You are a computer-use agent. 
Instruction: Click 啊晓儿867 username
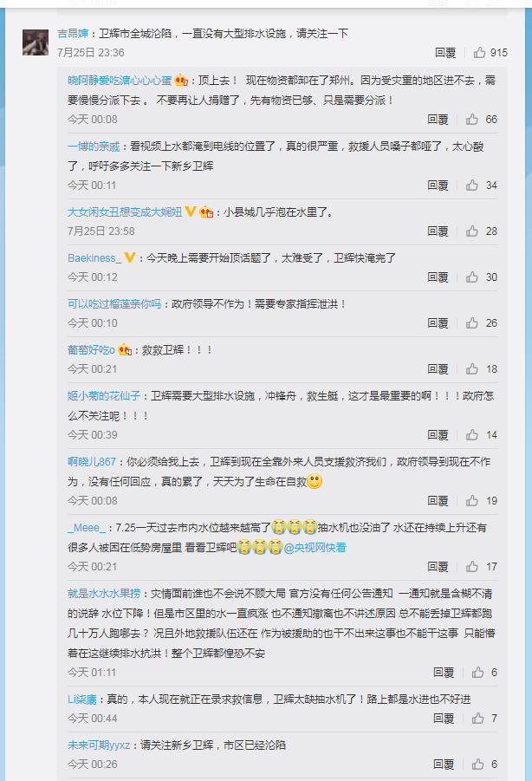tap(92, 462)
